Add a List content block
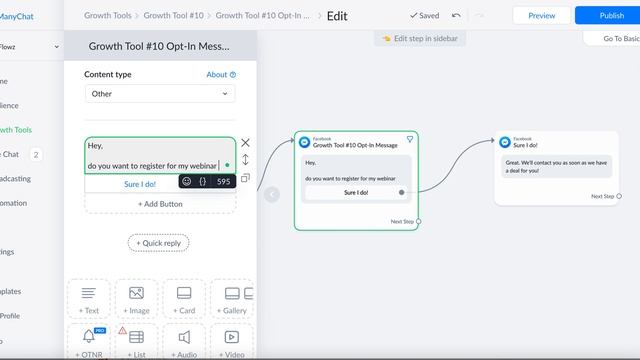The image size is (640, 360). coord(136,342)
